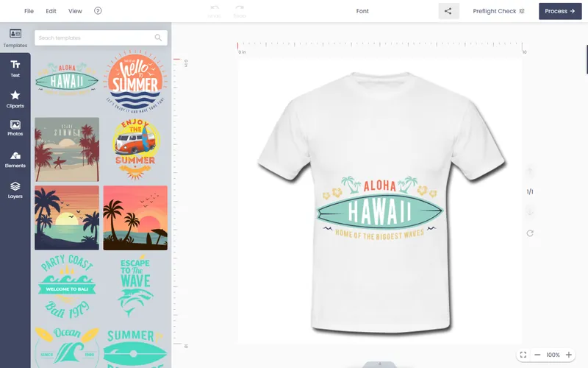The height and width of the screenshot is (368, 588).
Task: Click the help question mark icon
Action: (98, 11)
